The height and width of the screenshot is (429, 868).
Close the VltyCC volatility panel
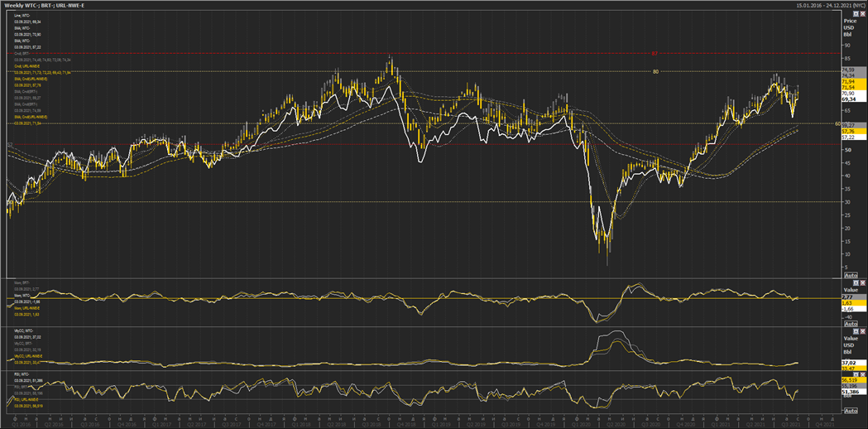862,331
